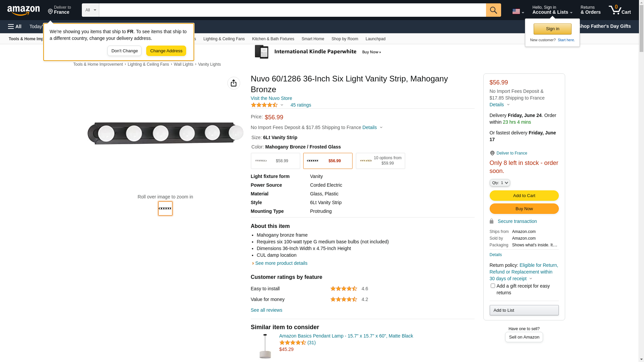The width and height of the screenshot is (644, 362).
Task: Click the search magnifier button
Action: pos(493,10)
